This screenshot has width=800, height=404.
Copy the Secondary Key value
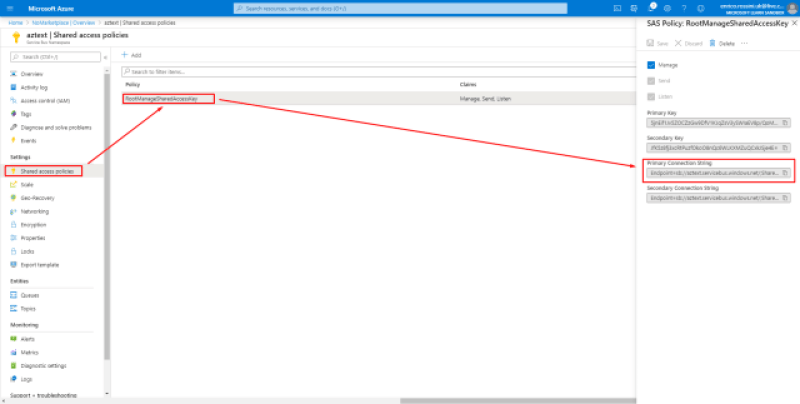pos(785,148)
